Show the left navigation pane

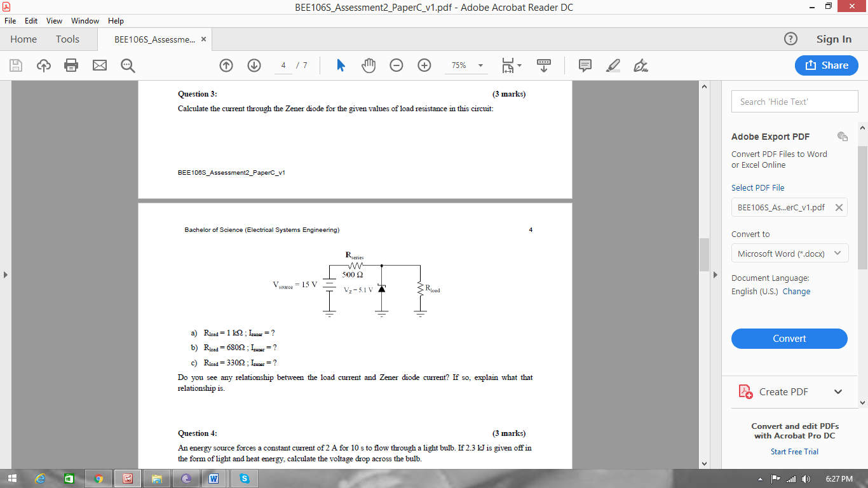5,274
